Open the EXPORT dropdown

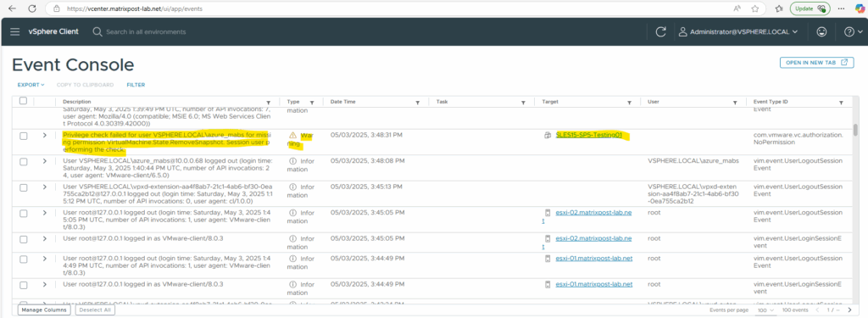(31, 85)
